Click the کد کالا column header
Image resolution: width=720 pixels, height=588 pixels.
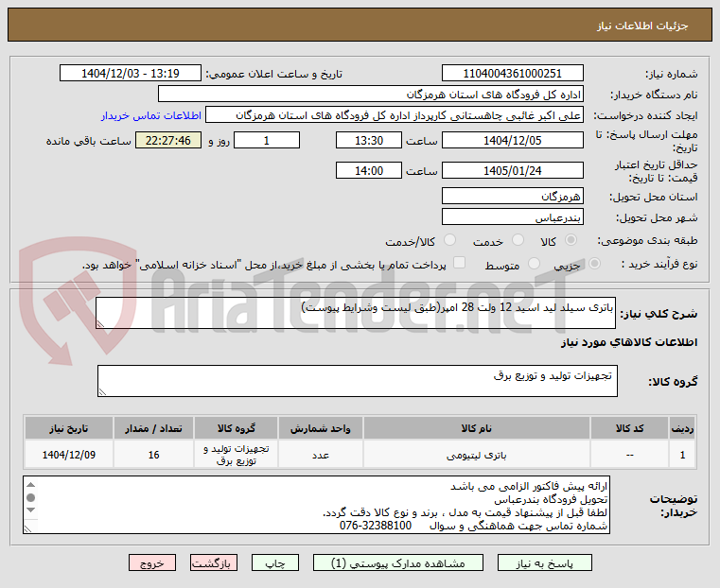tap(629, 428)
